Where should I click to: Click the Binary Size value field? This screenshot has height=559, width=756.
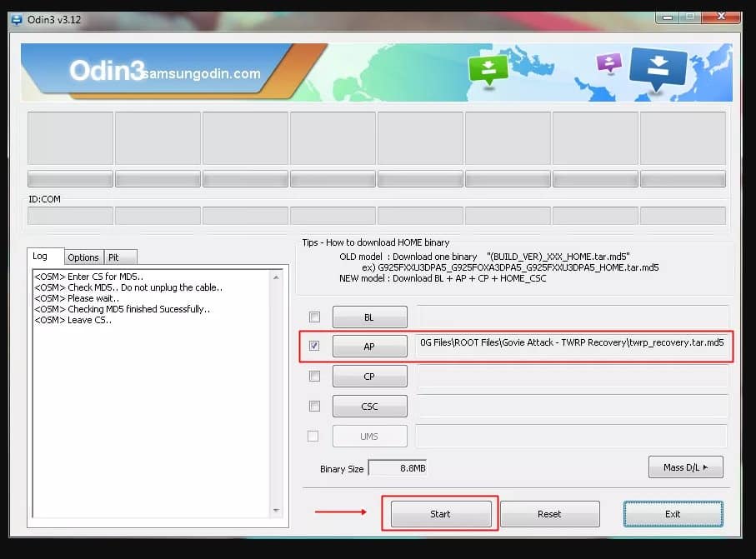tap(398, 468)
